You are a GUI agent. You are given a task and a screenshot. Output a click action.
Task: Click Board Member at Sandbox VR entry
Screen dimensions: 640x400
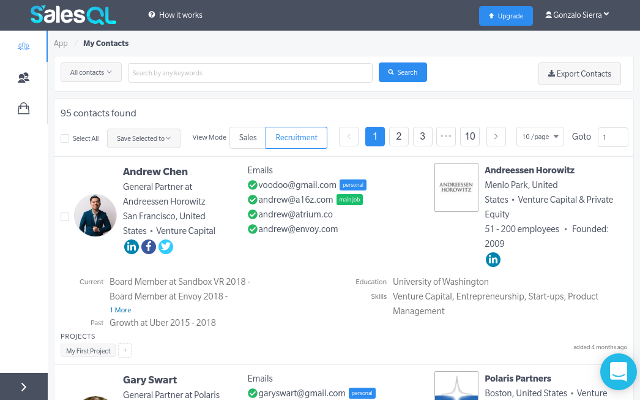[x=180, y=282]
